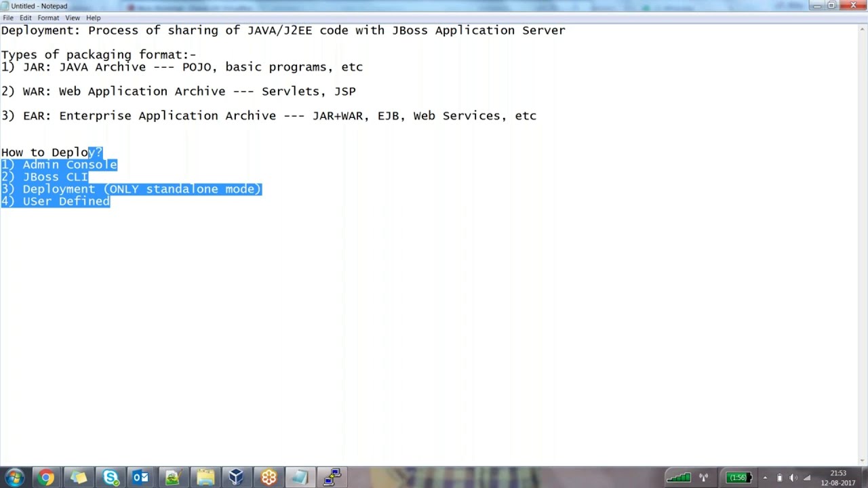Click the 'Types of packaging format:-' line
This screenshot has height=488, width=868.
pos(98,55)
